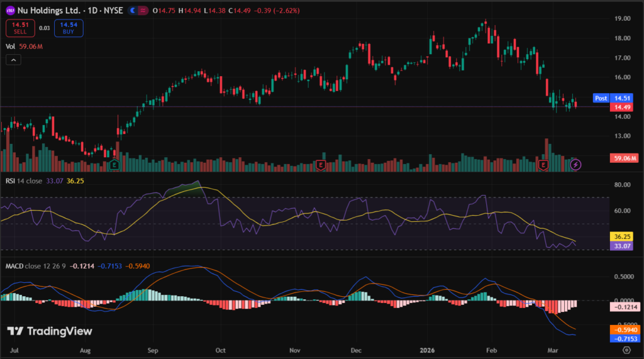Open the red earnings marker in mid-November
Viewport: 644px width, 359px height.
[321, 165]
